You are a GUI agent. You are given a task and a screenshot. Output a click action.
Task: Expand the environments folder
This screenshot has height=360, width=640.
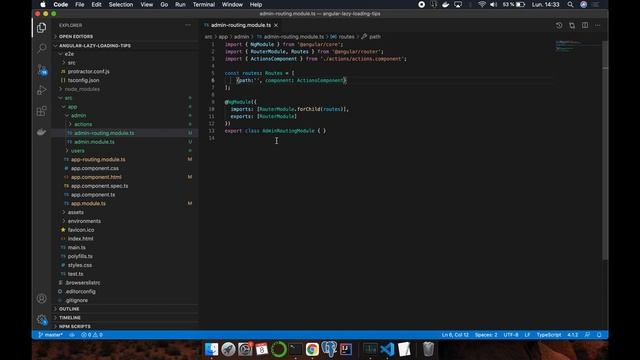click(x=126, y=221)
